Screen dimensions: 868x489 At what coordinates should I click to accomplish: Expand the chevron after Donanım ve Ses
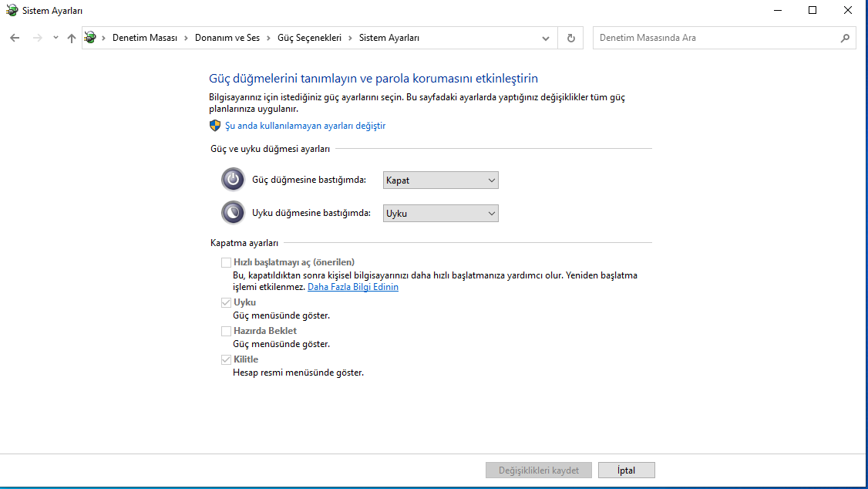[268, 38]
